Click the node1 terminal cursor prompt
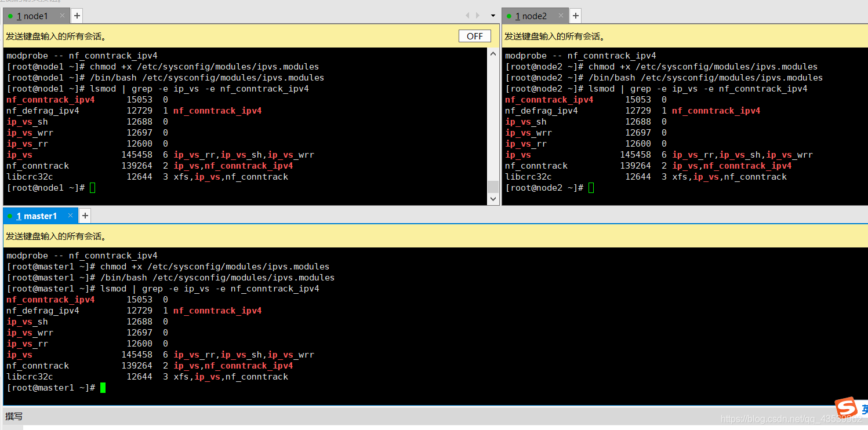The height and width of the screenshot is (430, 868). coord(92,188)
